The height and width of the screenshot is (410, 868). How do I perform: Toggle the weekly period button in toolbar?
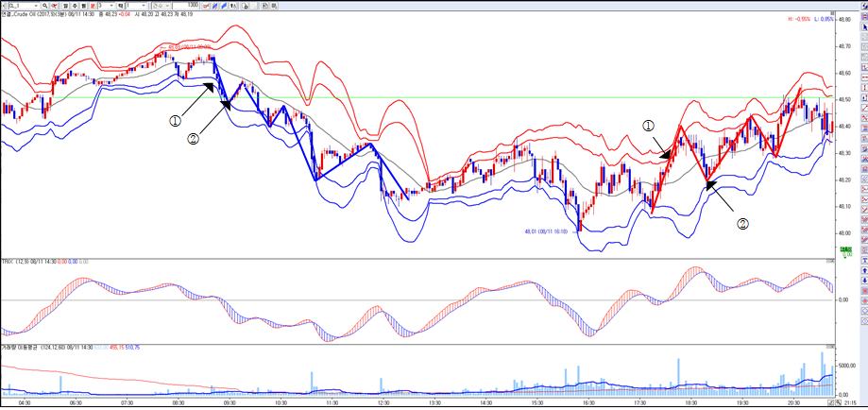[73, 5]
